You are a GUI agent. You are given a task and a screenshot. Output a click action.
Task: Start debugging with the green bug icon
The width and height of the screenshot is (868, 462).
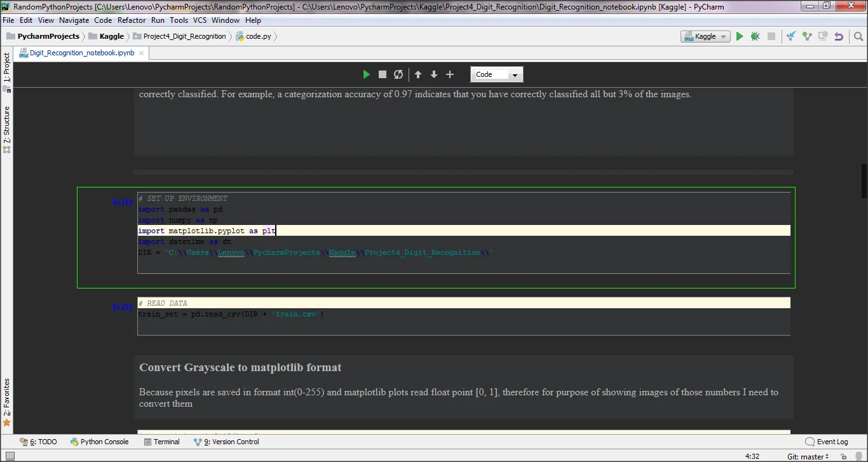click(x=755, y=36)
